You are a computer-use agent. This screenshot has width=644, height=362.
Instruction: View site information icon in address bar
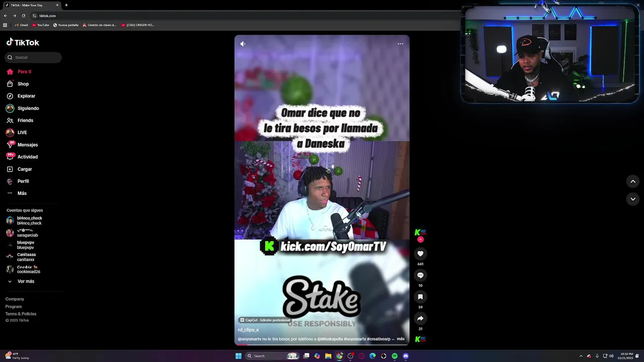point(34,16)
